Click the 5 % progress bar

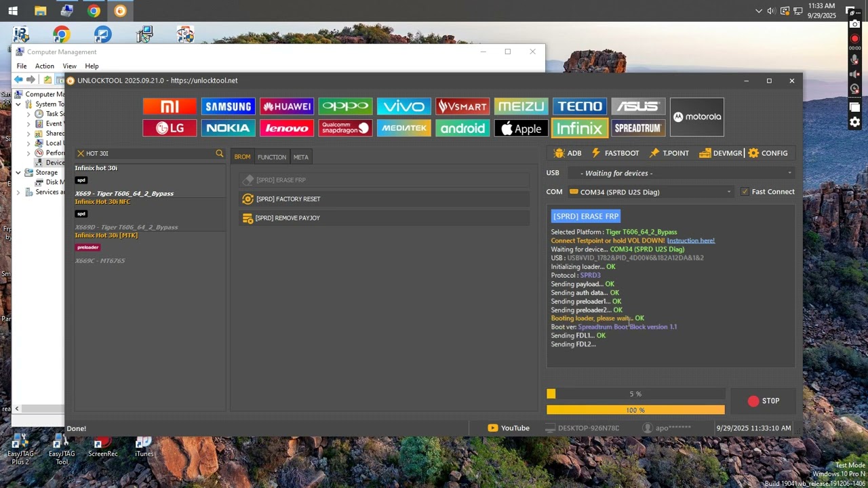[635, 394]
